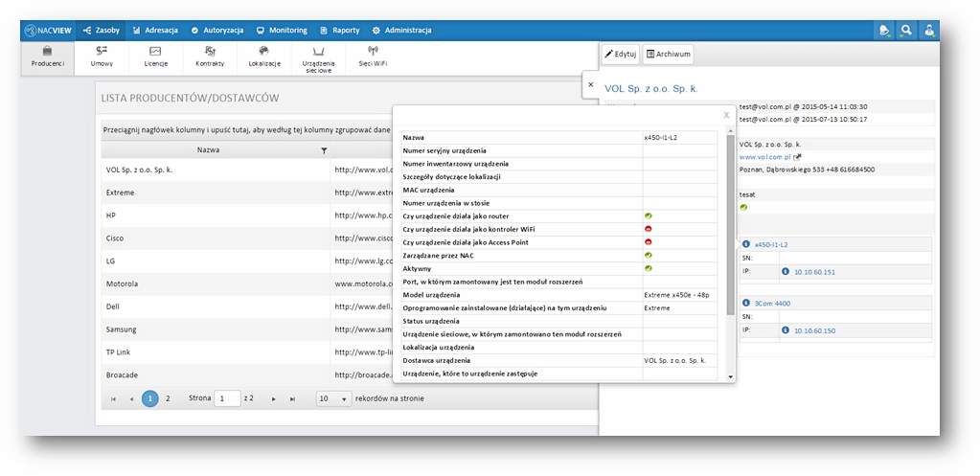The height and width of the screenshot is (476, 980).
Task: Go to next page of list
Action: [x=274, y=398]
